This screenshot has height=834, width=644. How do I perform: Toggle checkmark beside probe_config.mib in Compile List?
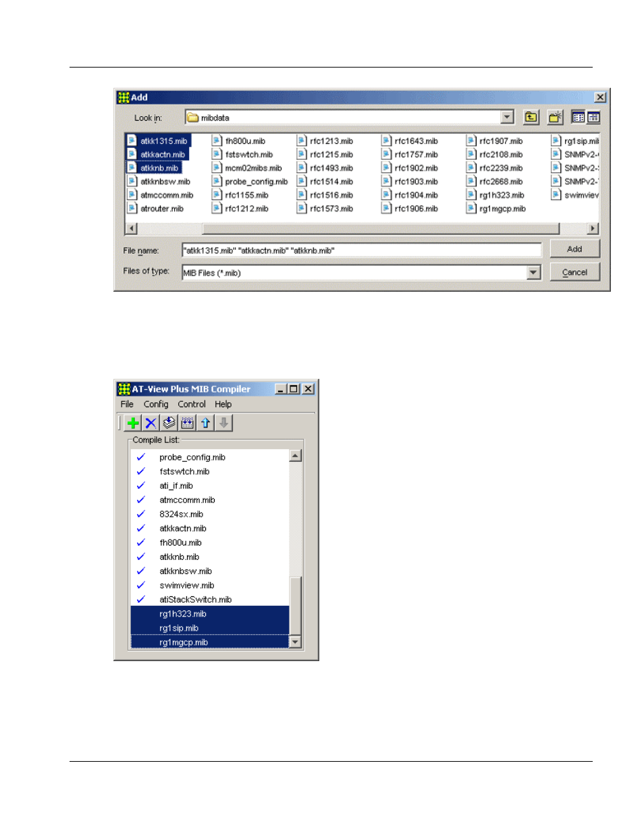pos(141,457)
